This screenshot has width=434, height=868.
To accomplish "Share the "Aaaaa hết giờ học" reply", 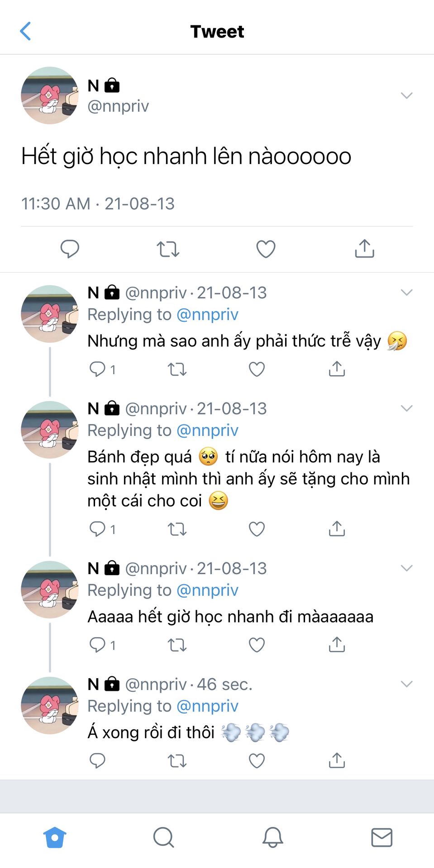I will (337, 645).
